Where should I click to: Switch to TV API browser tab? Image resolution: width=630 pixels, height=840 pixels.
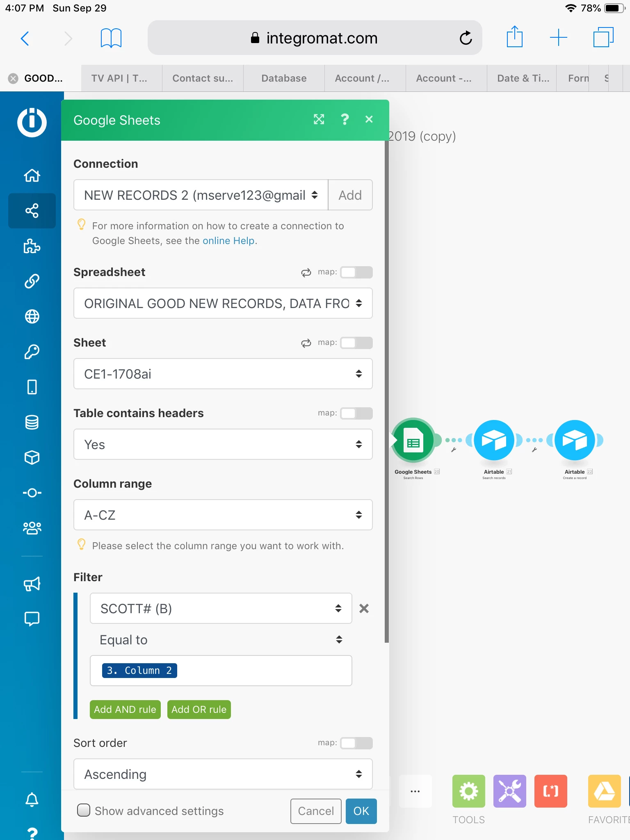pos(122,78)
